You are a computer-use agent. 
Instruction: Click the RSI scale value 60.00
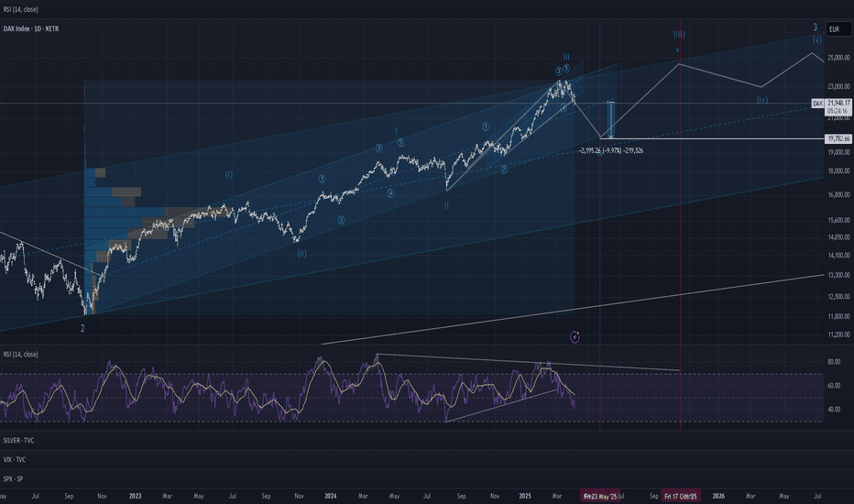[x=834, y=385]
